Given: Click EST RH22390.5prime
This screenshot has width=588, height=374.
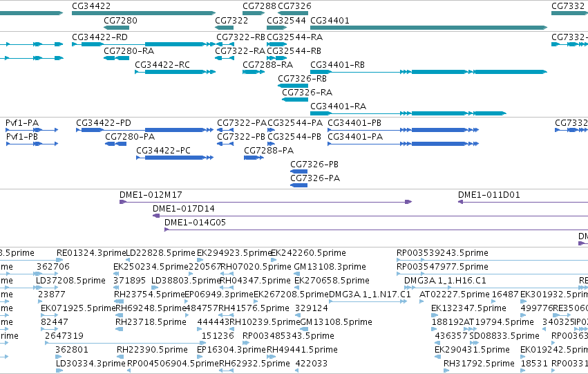Looking at the screenshot, I should click(x=152, y=350).
